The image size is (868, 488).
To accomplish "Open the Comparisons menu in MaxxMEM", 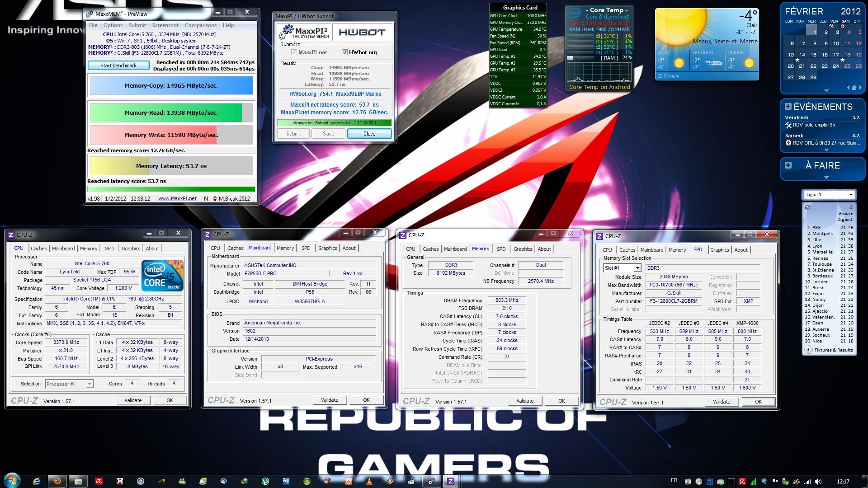I will click(x=201, y=25).
